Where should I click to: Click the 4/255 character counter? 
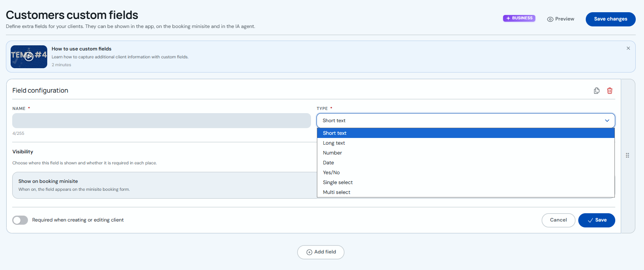click(18, 133)
